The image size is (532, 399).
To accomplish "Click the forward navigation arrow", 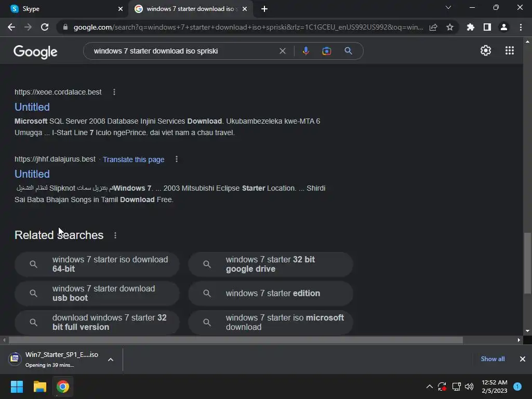I will click(28, 27).
